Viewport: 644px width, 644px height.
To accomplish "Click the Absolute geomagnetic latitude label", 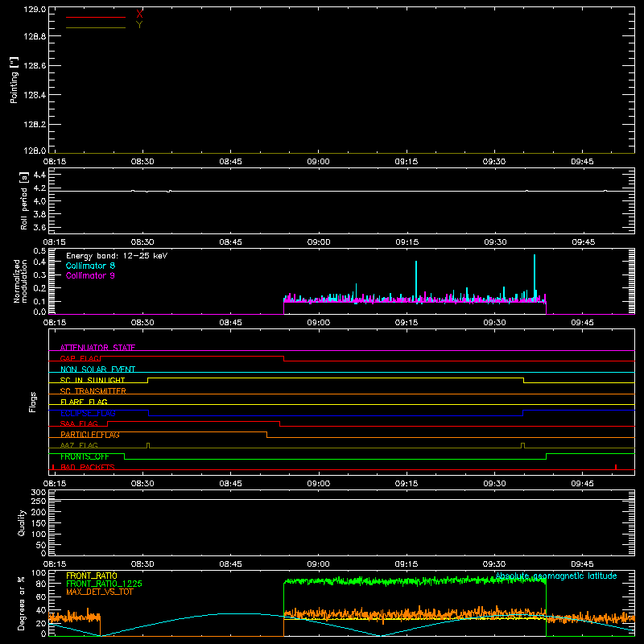I will coord(556,576).
